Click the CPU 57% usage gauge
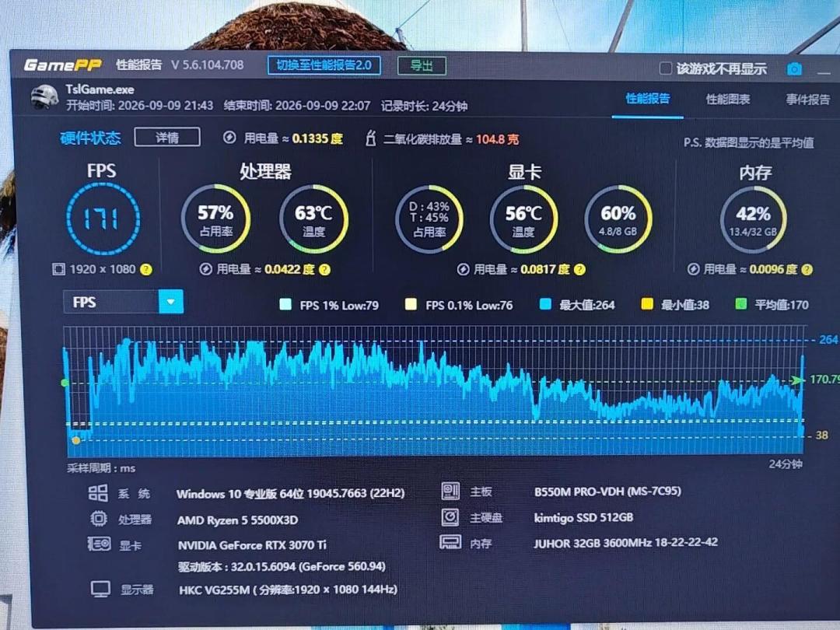This screenshot has width=840, height=630. 215,219
